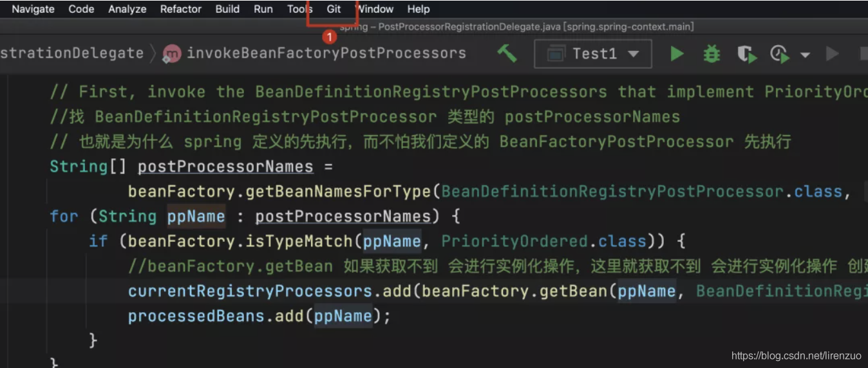Click the "for" keyword in the loop line

point(64,216)
